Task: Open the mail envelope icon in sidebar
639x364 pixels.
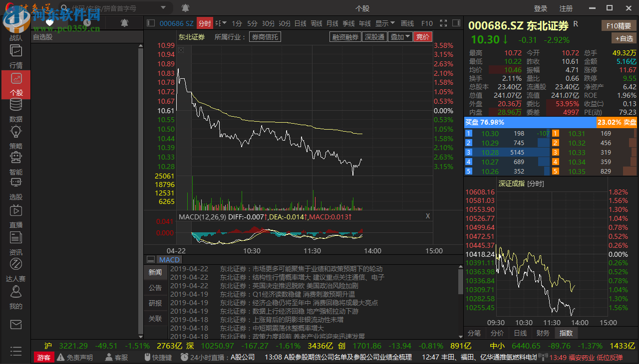Action: click(15, 324)
